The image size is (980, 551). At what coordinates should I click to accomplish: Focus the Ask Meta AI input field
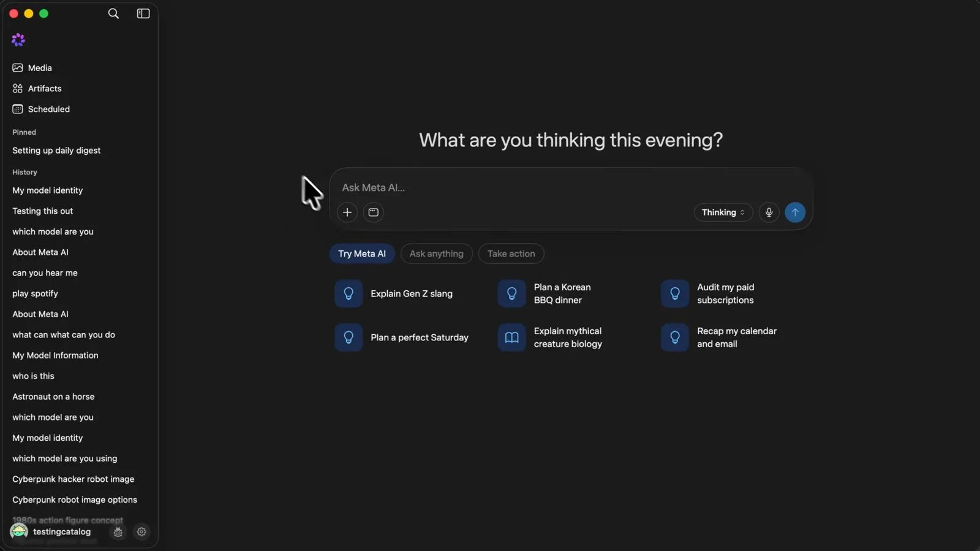point(571,188)
